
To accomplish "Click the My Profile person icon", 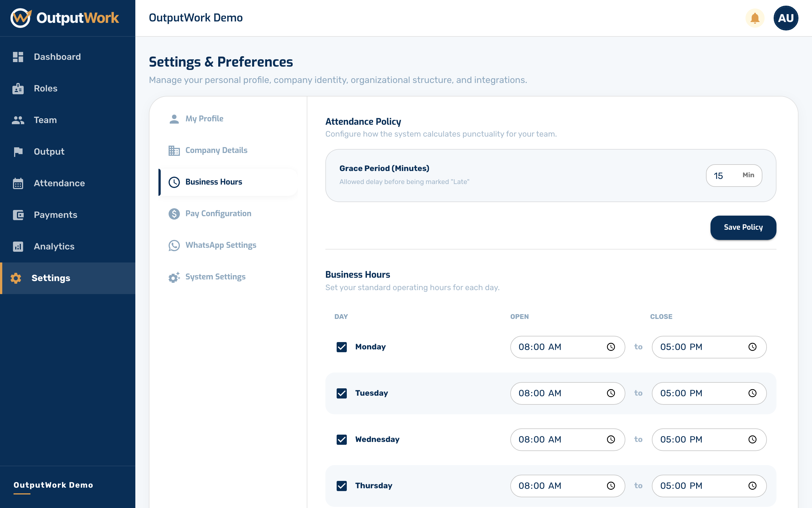I will tap(174, 119).
